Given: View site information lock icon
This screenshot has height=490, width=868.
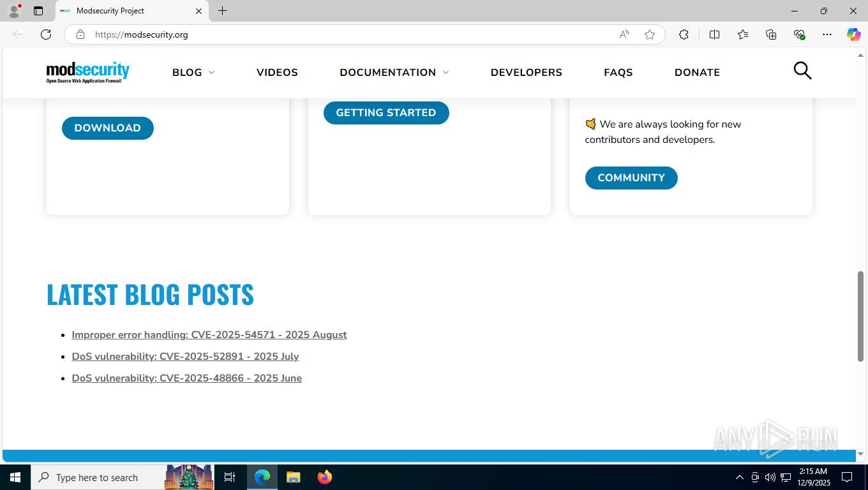Looking at the screenshot, I should (x=80, y=34).
